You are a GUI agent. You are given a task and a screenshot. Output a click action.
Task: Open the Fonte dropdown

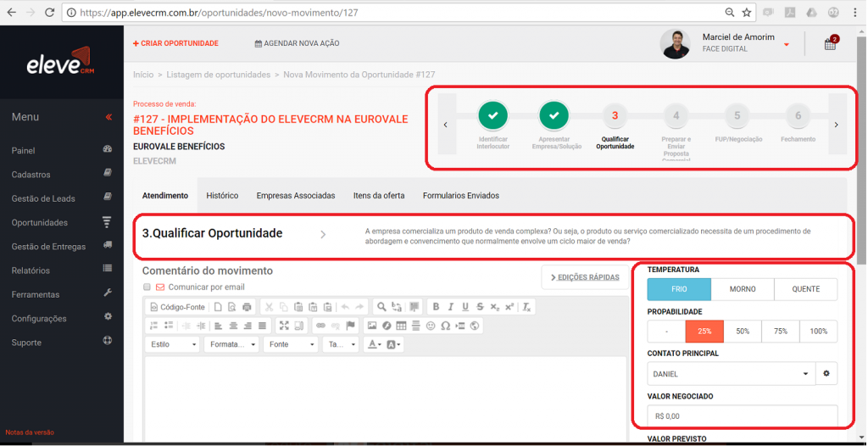click(x=291, y=344)
